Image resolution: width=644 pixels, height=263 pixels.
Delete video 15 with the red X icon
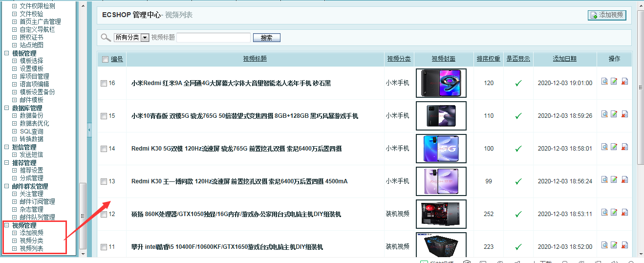[x=624, y=114]
